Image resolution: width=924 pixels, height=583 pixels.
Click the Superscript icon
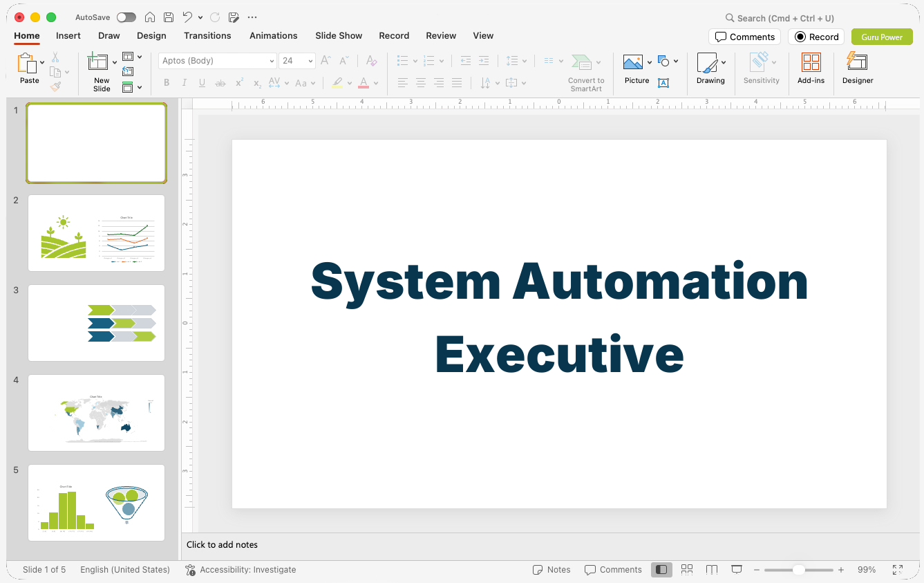tap(239, 83)
